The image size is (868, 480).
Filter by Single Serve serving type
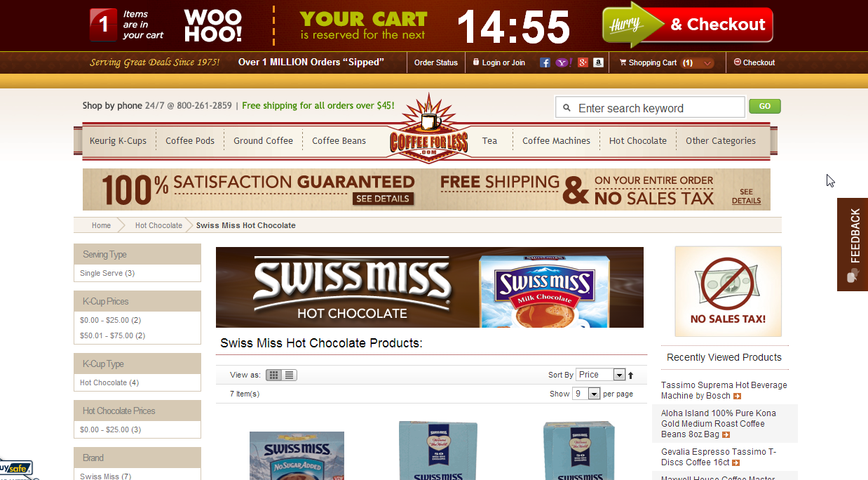pos(107,273)
